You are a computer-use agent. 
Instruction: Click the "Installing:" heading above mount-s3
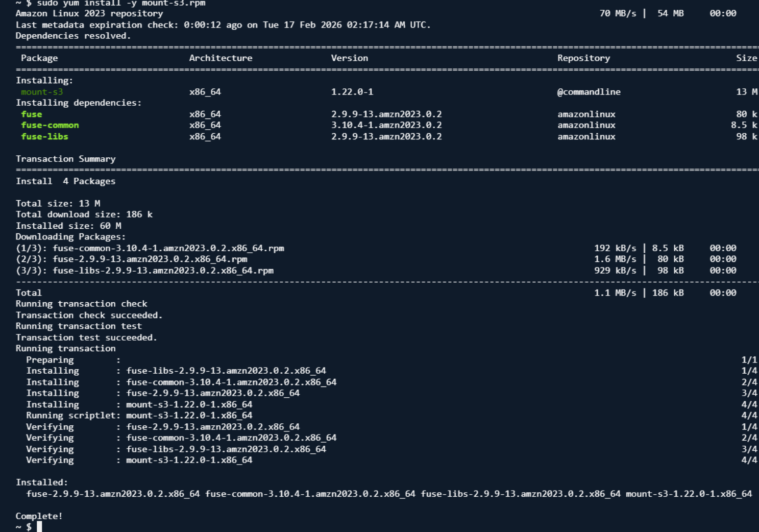44,80
